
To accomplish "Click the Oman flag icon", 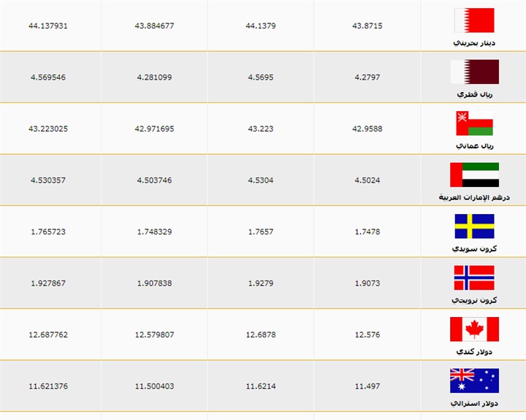I will [474, 123].
